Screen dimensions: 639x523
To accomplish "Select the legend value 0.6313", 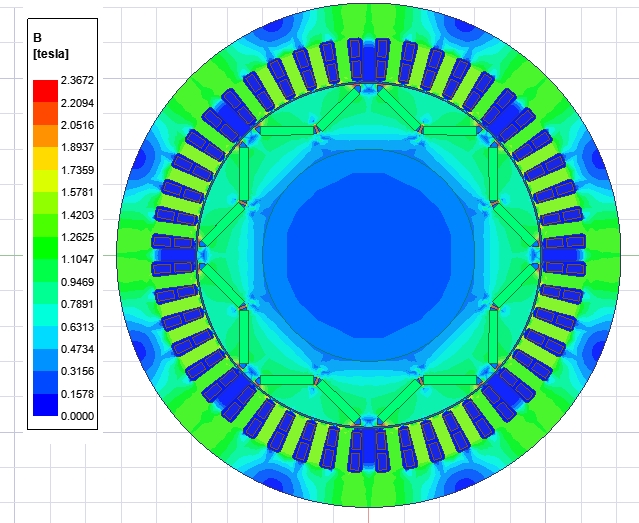I will (x=77, y=327).
